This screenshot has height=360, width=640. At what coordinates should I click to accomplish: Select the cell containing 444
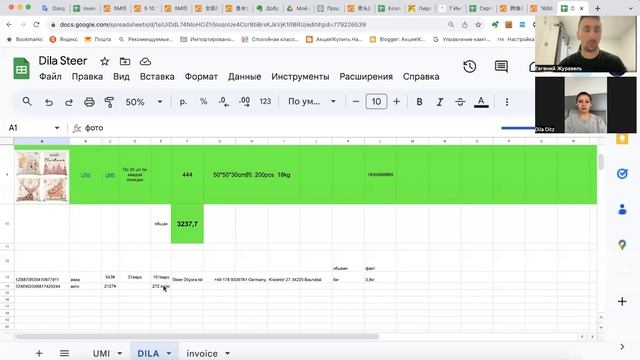[x=187, y=175]
